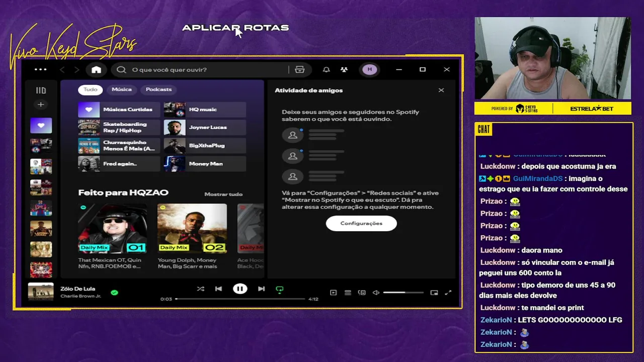Open the notifications bell
This screenshot has width=644, height=362.
point(326,69)
